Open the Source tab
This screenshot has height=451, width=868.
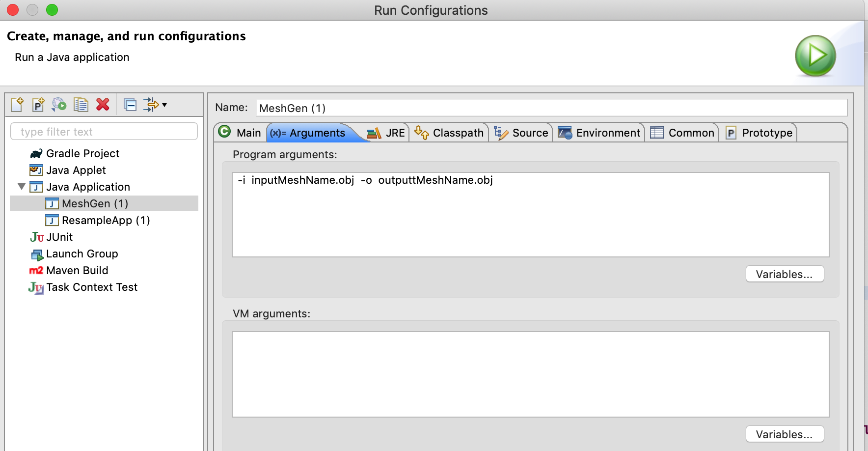click(x=521, y=133)
